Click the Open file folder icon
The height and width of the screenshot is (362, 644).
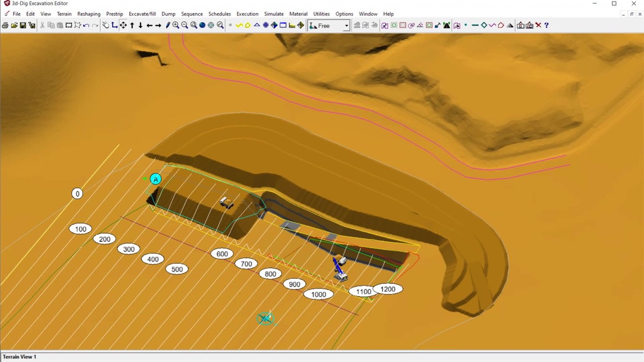pos(14,25)
